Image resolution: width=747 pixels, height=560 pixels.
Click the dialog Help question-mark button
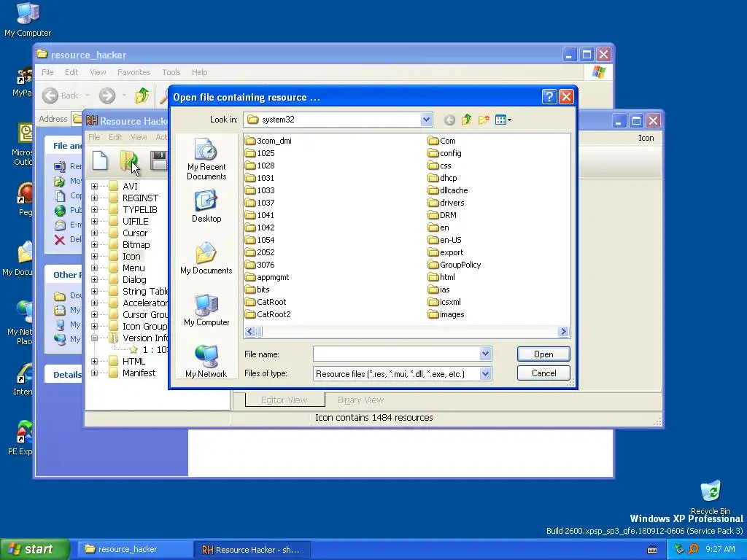click(x=549, y=97)
